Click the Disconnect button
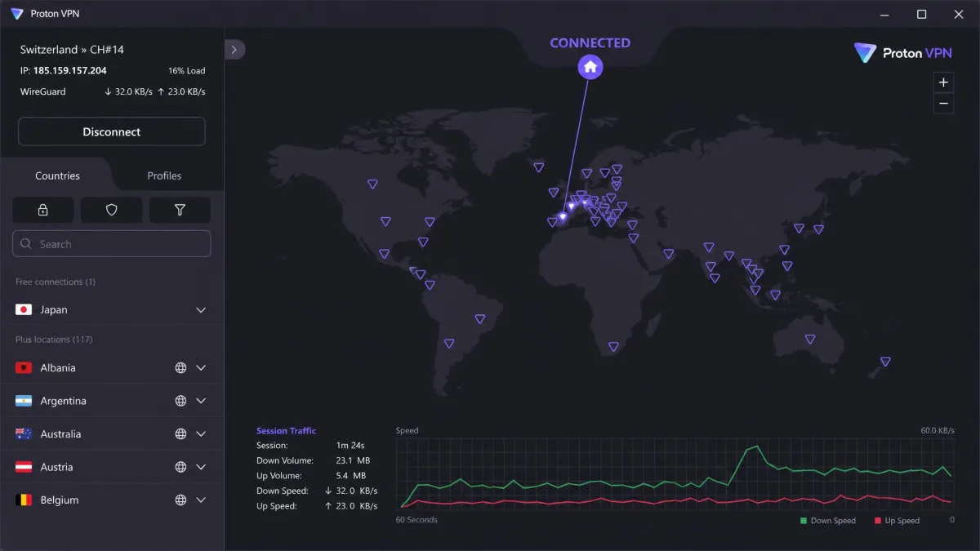 pos(112,131)
